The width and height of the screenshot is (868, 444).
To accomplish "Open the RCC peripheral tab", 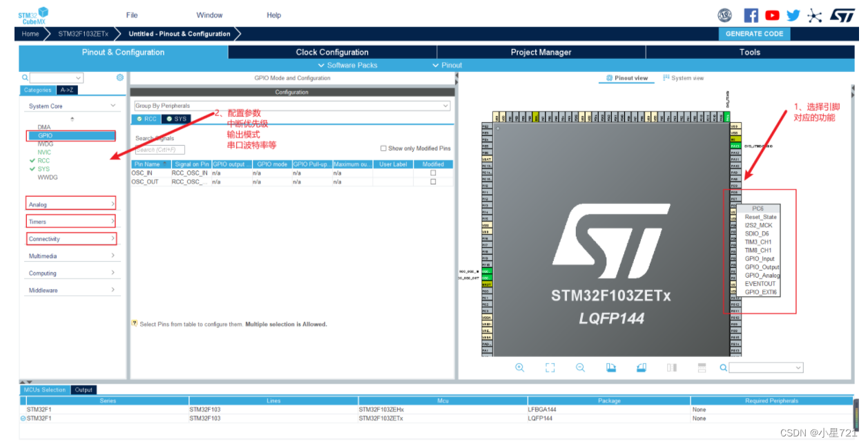I will [146, 119].
